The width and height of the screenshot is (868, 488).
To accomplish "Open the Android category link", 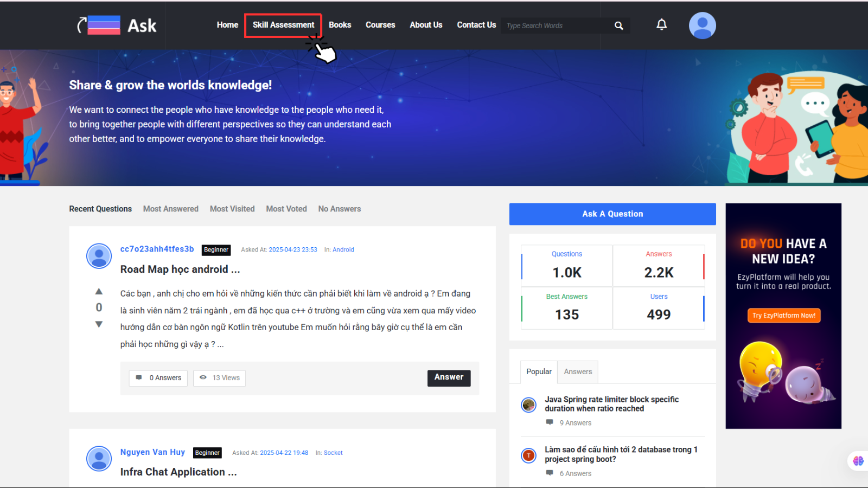I will [343, 250].
